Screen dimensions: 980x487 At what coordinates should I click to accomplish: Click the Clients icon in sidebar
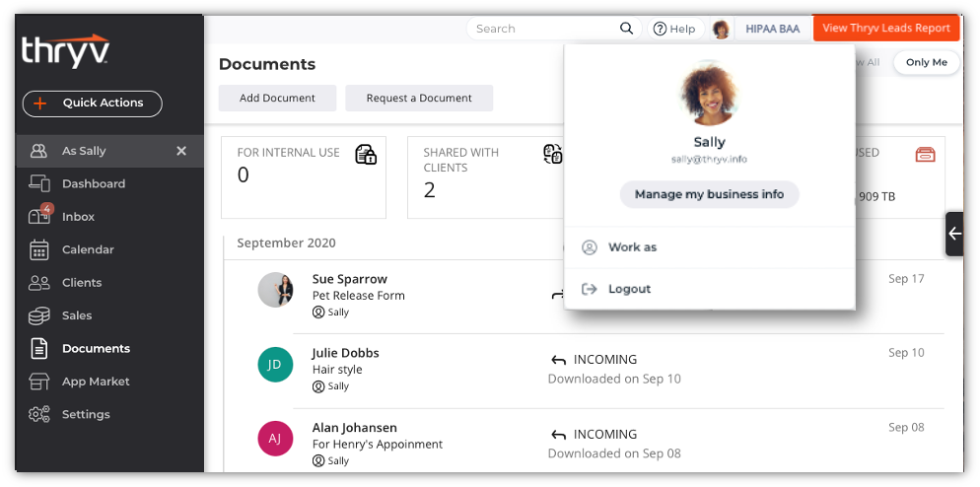point(38,283)
